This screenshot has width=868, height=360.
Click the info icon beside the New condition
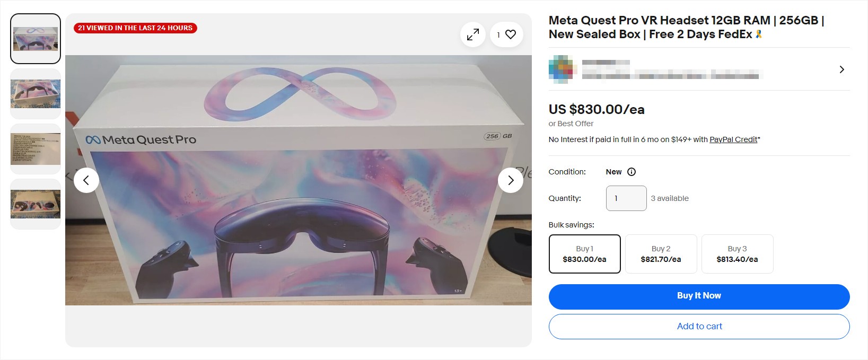[630, 171]
